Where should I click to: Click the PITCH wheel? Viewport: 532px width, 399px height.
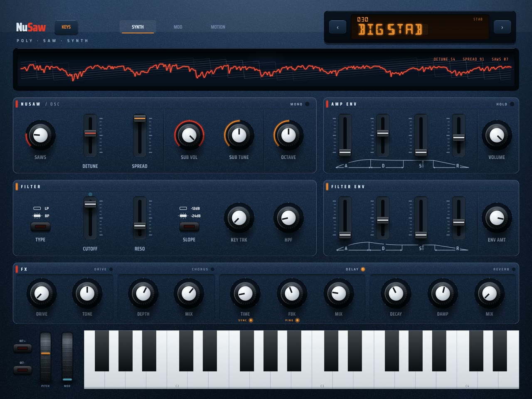(x=45, y=357)
